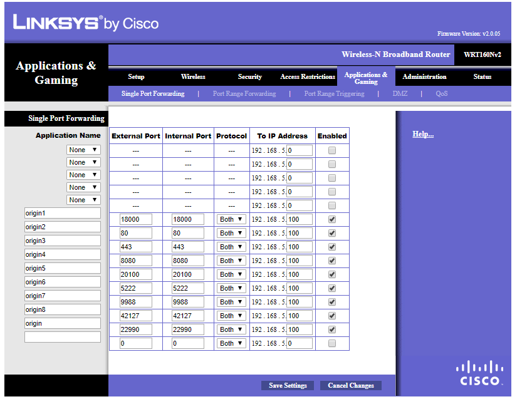
Task: Select the IP address field for port 9988
Action: click(299, 302)
